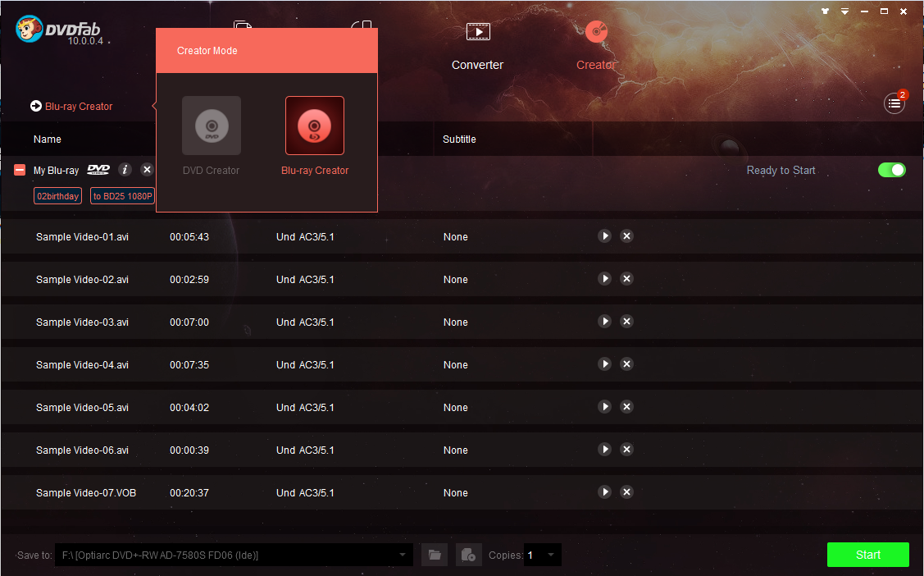Open the task queue with 2 items
924x576 pixels.
click(x=894, y=103)
